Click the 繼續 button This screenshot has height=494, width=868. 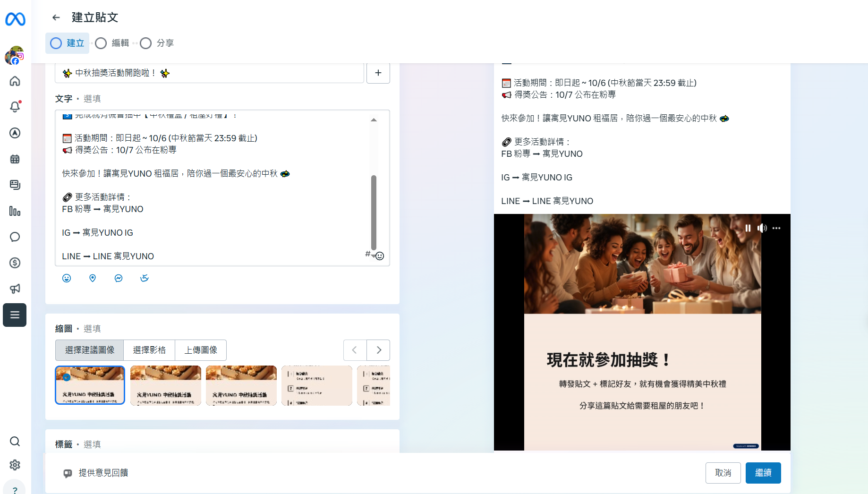click(x=763, y=473)
